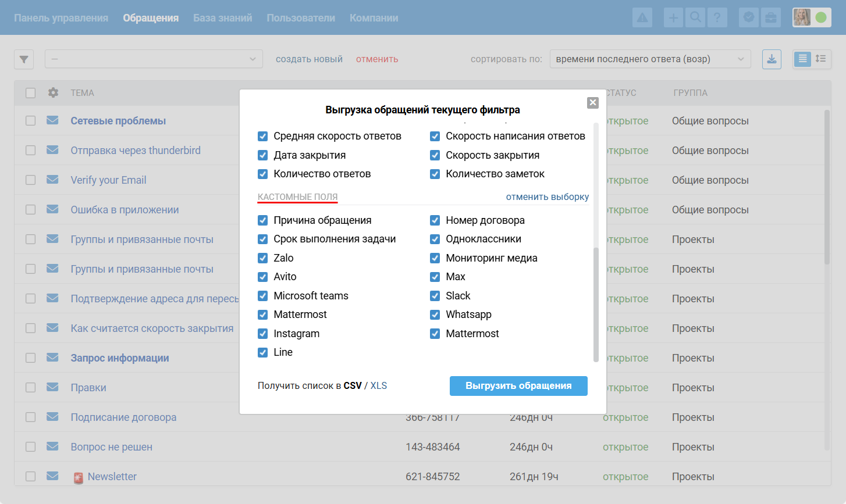Open table column settings gear
Screen dimensions: 846x504
(x=53, y=93)
